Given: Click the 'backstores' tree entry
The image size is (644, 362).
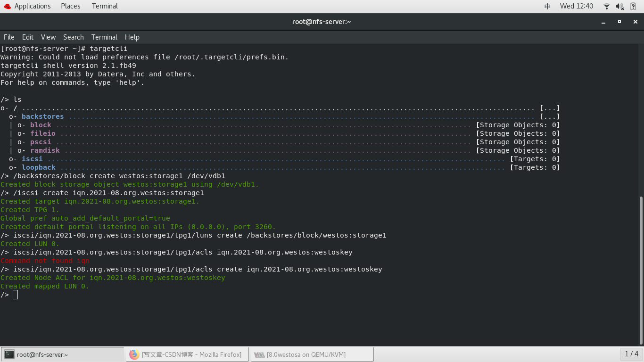Looking at the screenshot, I should click(42, 116).
